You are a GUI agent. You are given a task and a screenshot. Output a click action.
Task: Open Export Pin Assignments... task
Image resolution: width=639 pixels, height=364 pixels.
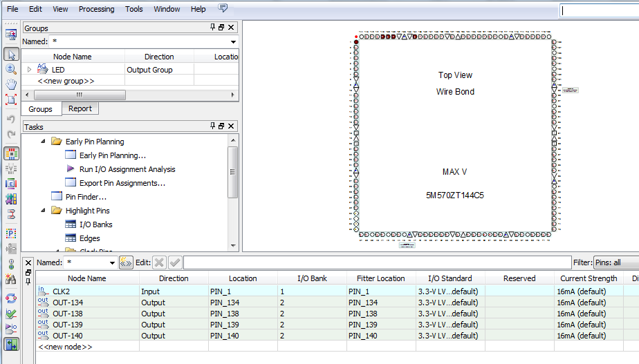click(122, 183)
